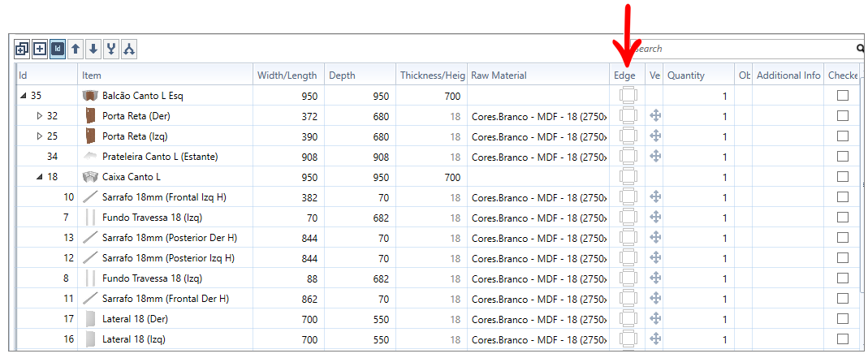Collapse tree node Id 18
The image size is (868, 358).
pyautogui.click(x=39, y=177)
